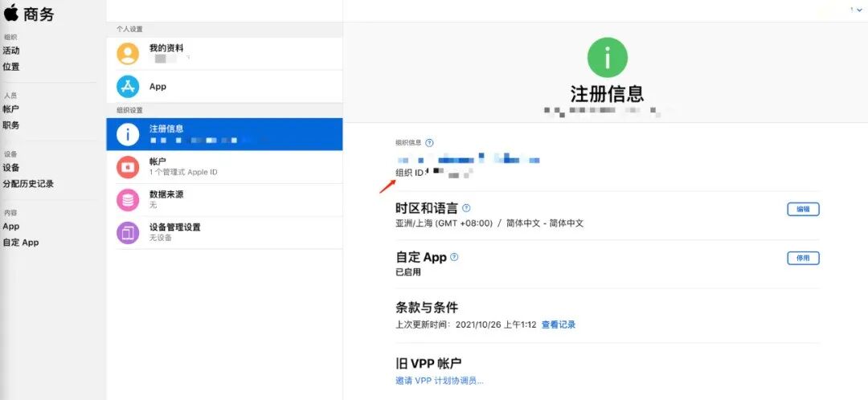Image resolution: width=868 pixels, height=400 pixels.
Task: Click the 注册信息 info icon in list
Action: [x=128, y=134]
